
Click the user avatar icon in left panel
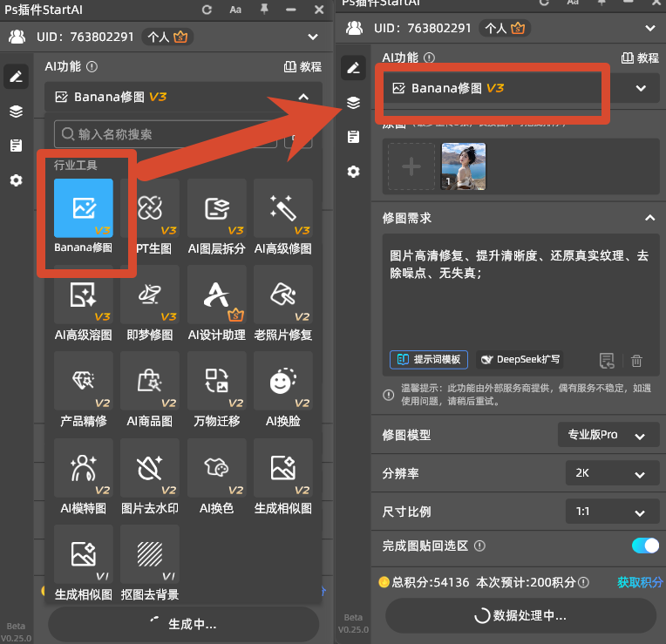coord(17,37)
